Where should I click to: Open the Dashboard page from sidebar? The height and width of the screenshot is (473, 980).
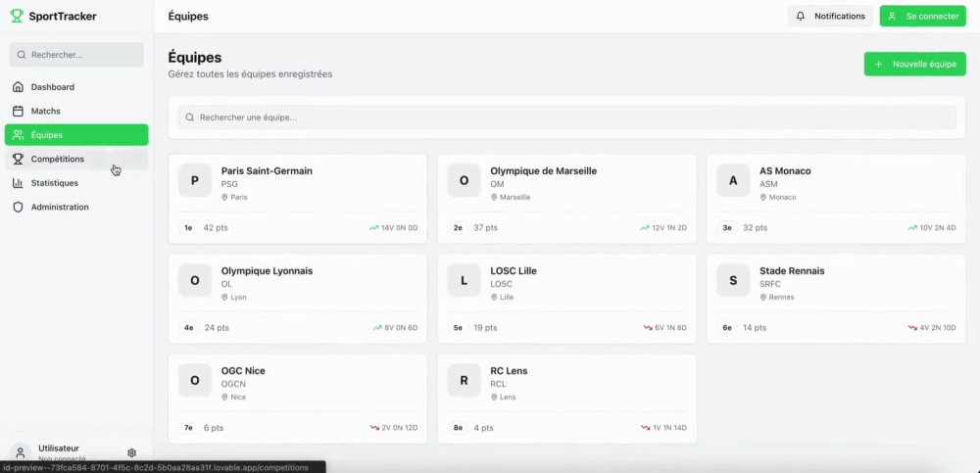[x=76, y=87]
